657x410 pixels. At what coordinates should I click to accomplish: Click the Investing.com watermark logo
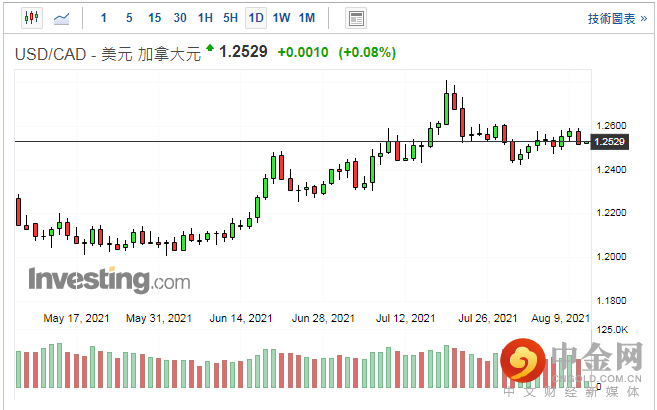(x=108, y=279)
